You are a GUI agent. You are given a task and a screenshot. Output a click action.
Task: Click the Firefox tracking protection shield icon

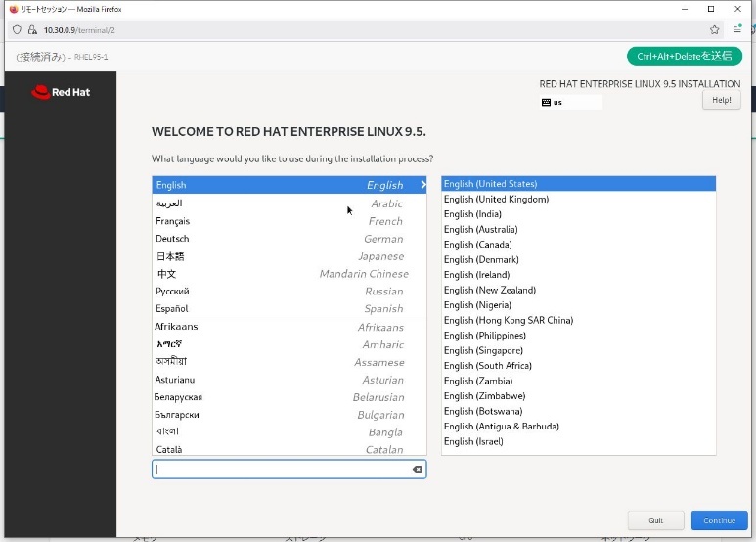pyautogui.click(x=18, y=30)
